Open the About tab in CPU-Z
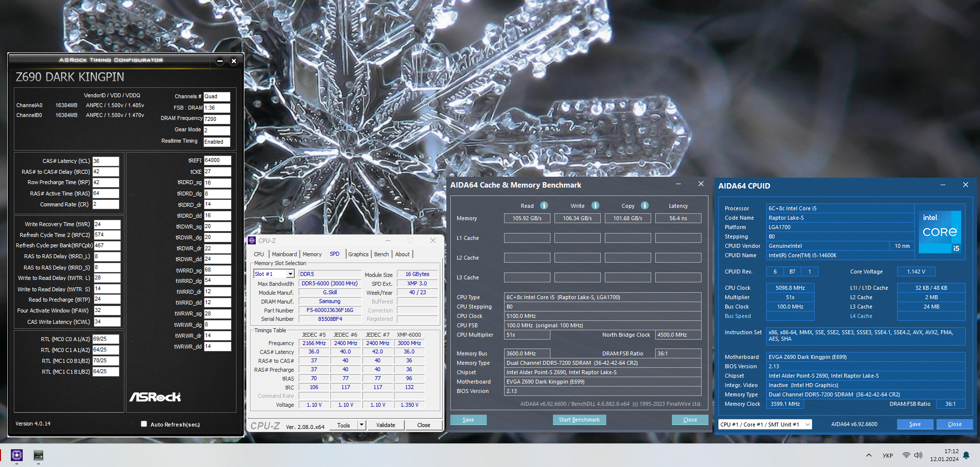This screenshot has height=467, width=980. click(x=402, y=254)
